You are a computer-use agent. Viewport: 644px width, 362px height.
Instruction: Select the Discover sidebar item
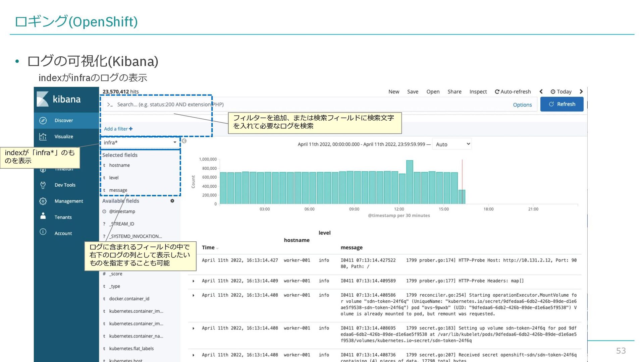(x=66, y=121)
